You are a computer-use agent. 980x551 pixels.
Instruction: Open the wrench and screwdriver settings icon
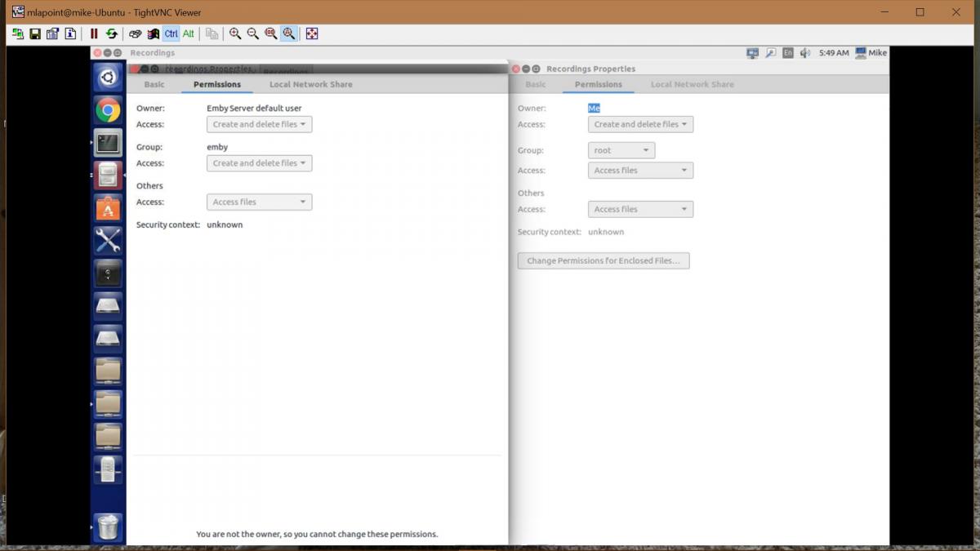[108, 240]
